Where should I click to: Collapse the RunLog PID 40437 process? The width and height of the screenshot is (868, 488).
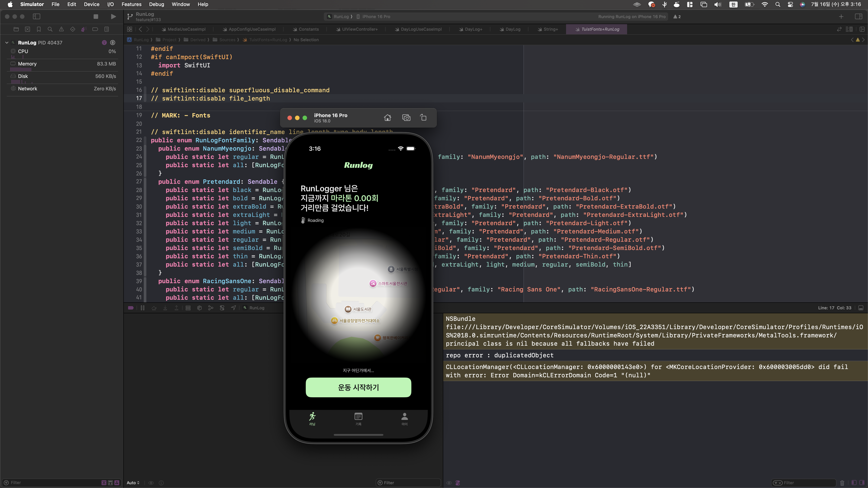[6, 43]
